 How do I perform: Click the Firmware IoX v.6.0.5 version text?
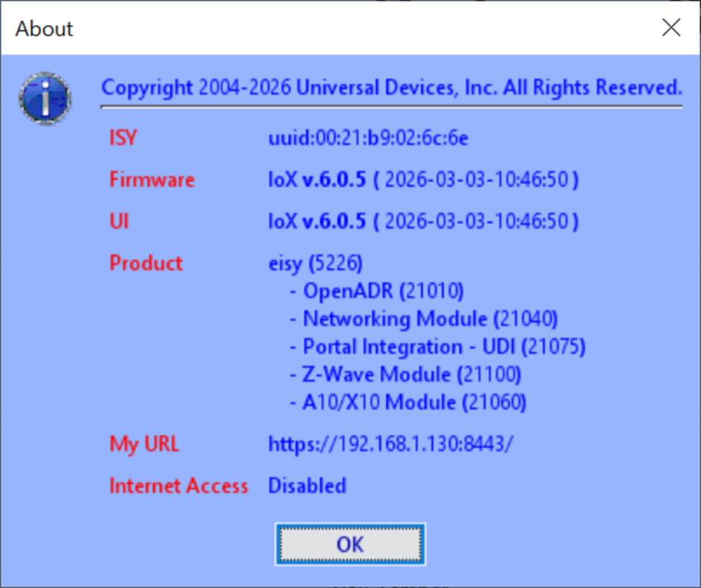(317, 180)
